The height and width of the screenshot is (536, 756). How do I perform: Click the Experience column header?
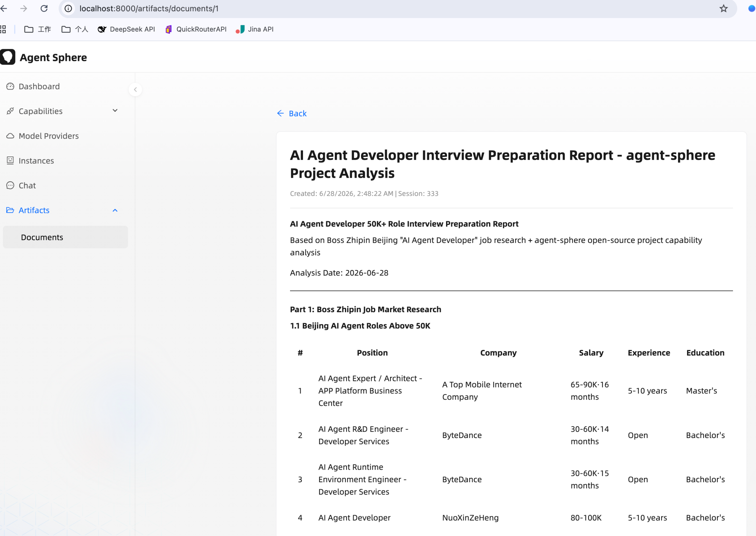pos(649,353)
